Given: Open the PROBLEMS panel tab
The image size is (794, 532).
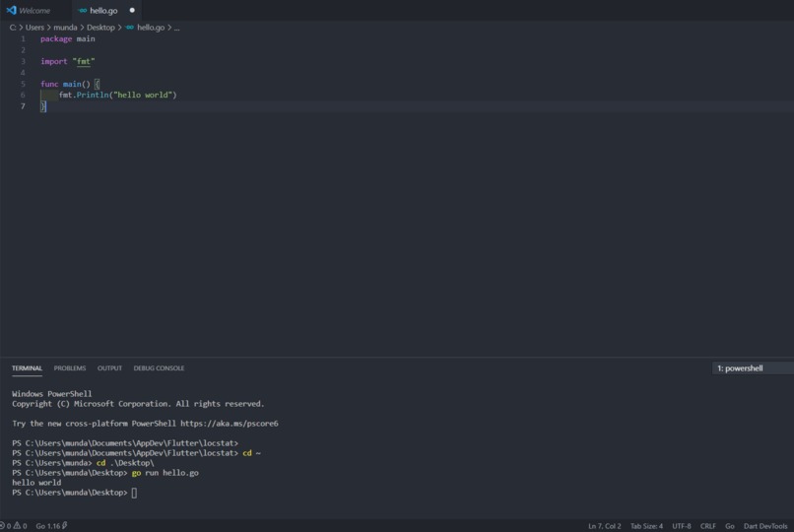Looking at the screenshot, I should click(70, 368).
